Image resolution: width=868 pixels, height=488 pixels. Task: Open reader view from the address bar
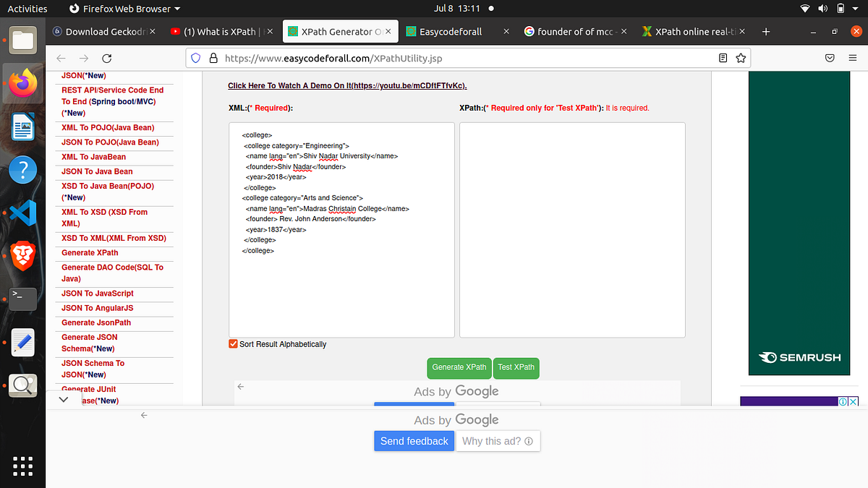click(x=723, y=58)
